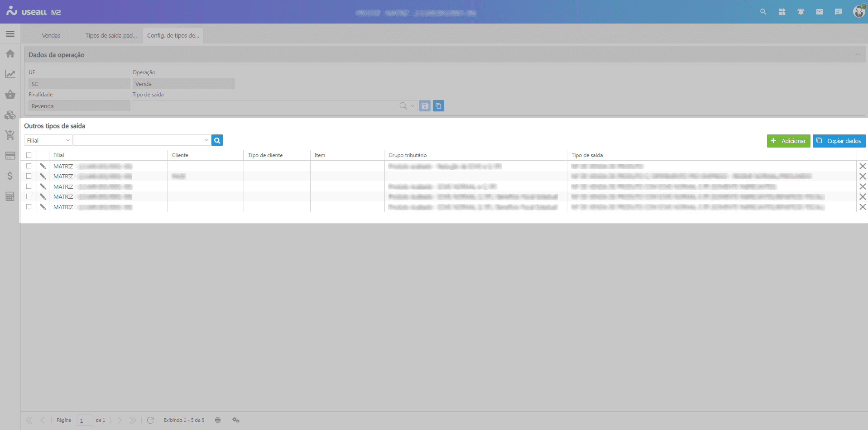
Task: Click the print icon in the footer
Action: click(x=218, y=420)
